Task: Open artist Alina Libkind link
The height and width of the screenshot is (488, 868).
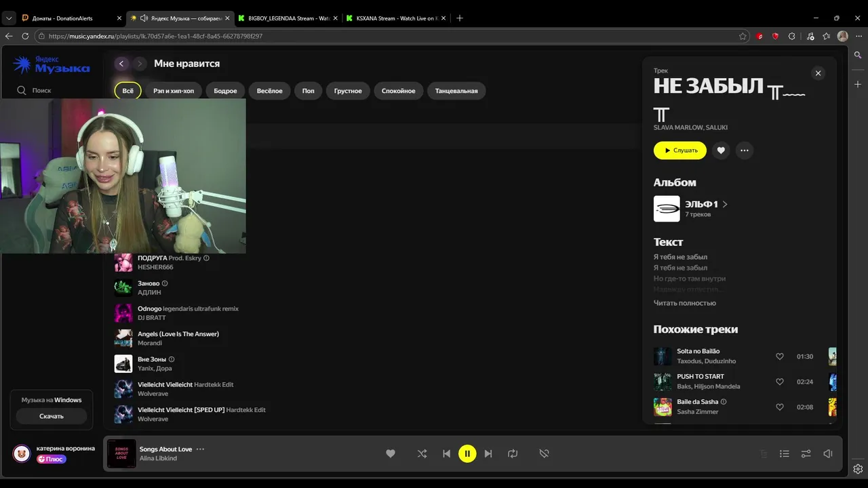Action: click(x=158, y=458)
